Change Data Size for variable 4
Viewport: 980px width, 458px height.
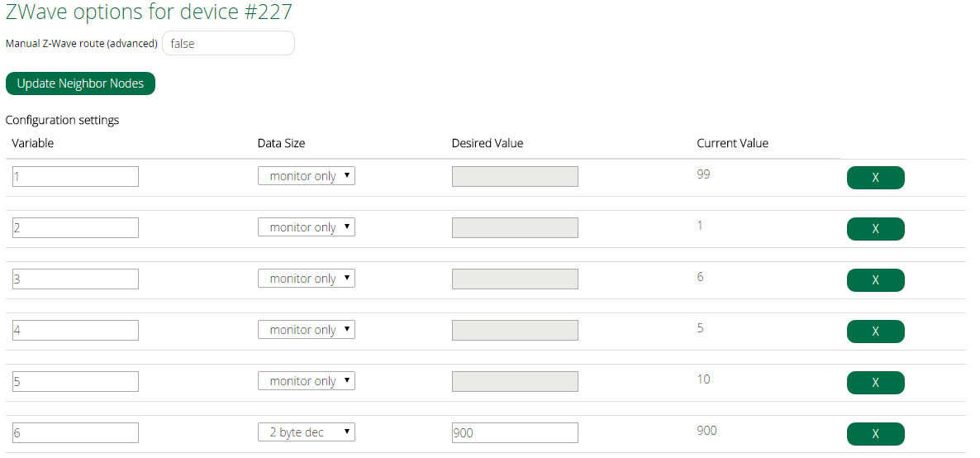307,330
